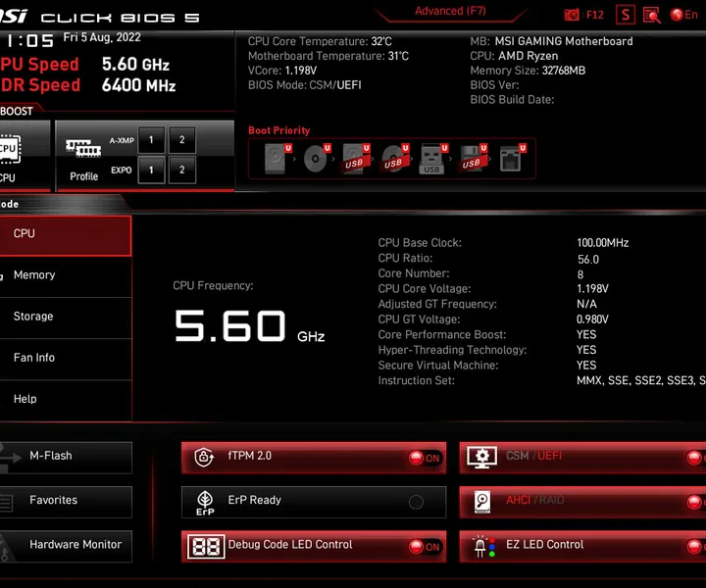Click the EZ LED Control bulb icon
The image size is (706, 588).
(x=483, y=547)
